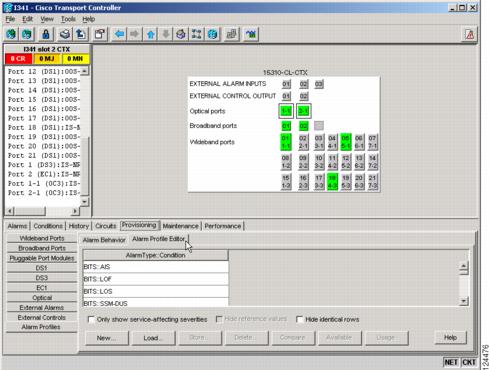Click alarm table scroll down arrow
Image resolution: width=489 pixels, height=370 pixels.
click(x=464, y=301)
